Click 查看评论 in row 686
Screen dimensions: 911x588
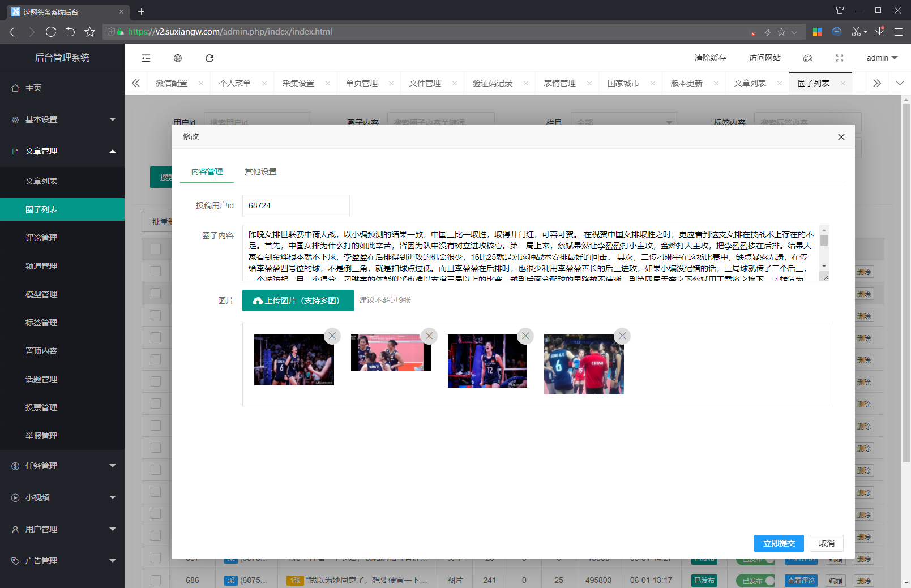point(801,581)
